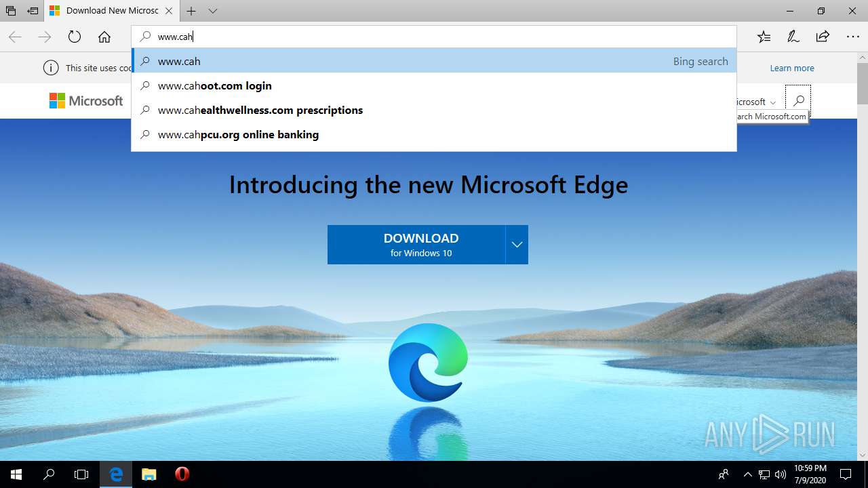Open Favorites hub star icon

coord(764,37)
